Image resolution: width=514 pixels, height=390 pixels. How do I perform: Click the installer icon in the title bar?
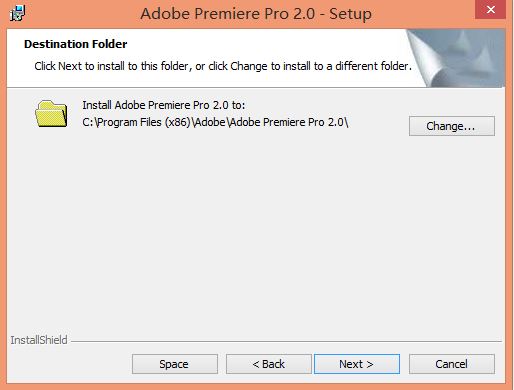point(18,13)
